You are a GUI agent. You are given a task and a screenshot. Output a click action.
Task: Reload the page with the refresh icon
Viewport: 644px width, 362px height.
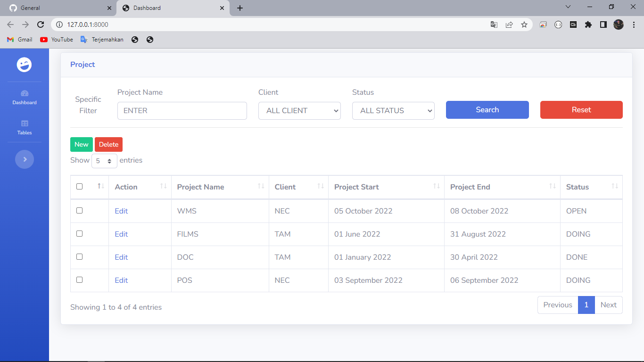pyautogui.click(x=40, y=25)
